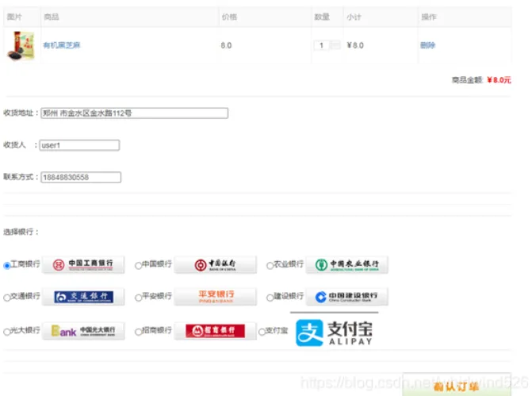The width and height of the screenshot is (532, 396).
Task: Click the China Everbright Bank logo
Action: (x=83, y=331)
